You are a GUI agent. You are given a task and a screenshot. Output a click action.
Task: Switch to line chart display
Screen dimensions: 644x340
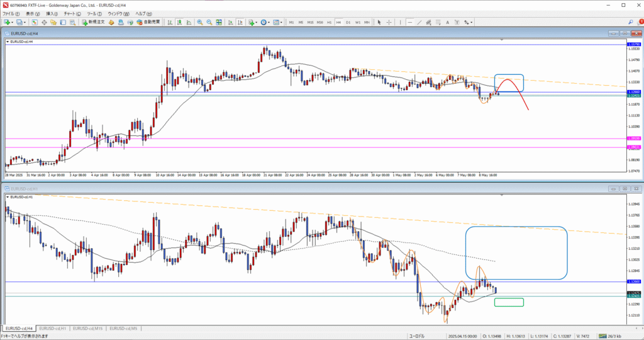189,22
